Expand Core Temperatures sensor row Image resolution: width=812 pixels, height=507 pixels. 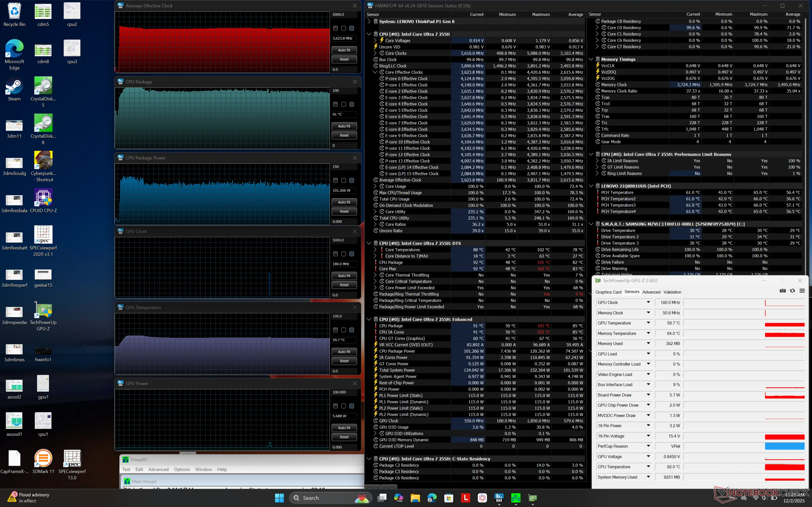375,249
